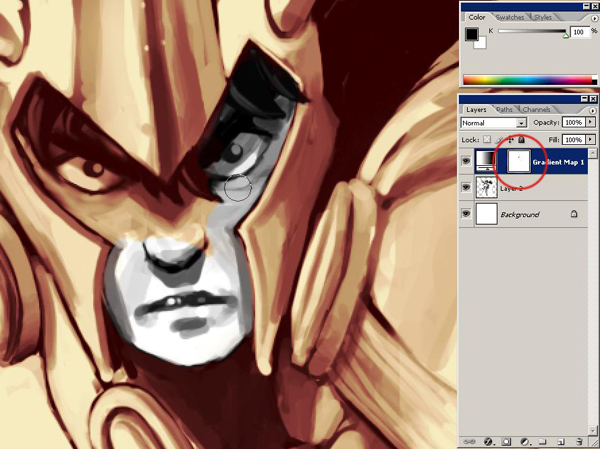Select the Gradient Map 1 layer mask thumbnail
The image size is (600, 449).
(518, 161)
